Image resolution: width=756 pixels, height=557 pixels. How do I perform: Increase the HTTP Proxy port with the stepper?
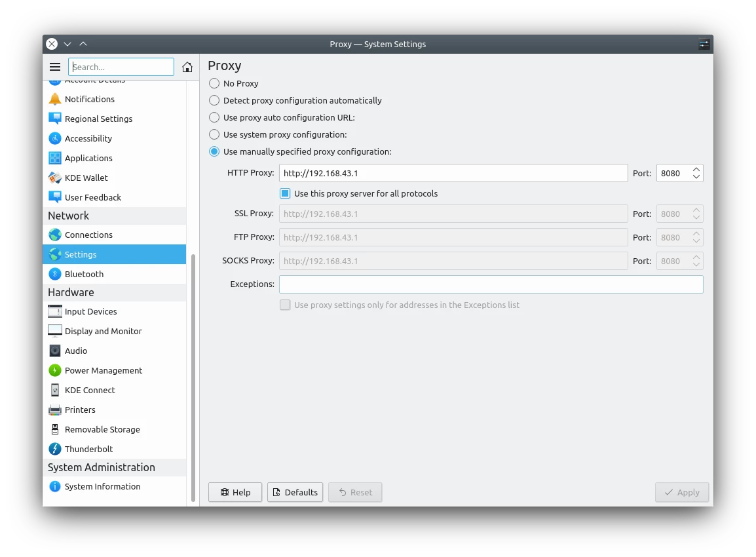[696, 169]
